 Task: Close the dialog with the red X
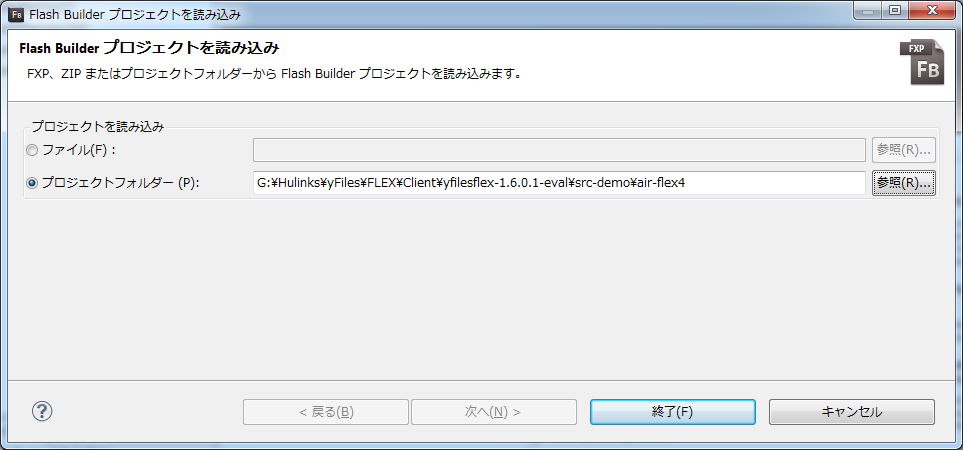tap(932, 10)
